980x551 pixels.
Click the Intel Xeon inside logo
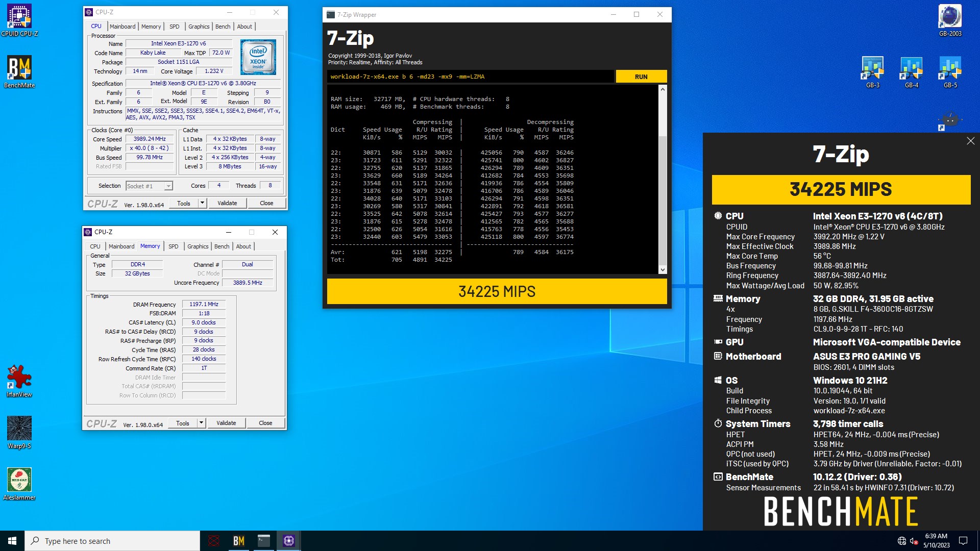click(x=258, y=57)
